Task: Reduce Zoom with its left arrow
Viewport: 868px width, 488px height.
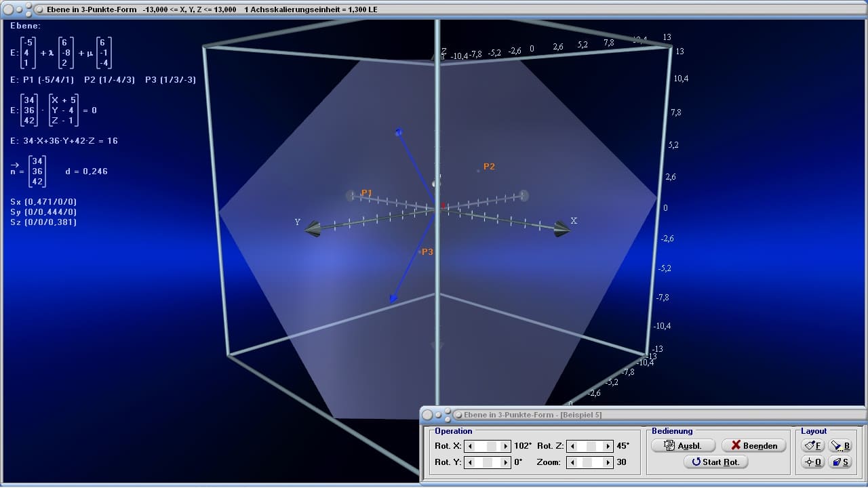Action: tap(573, 462)
